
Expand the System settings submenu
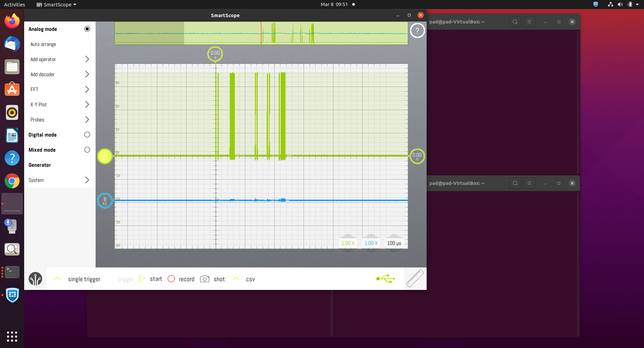coord(87,180)
